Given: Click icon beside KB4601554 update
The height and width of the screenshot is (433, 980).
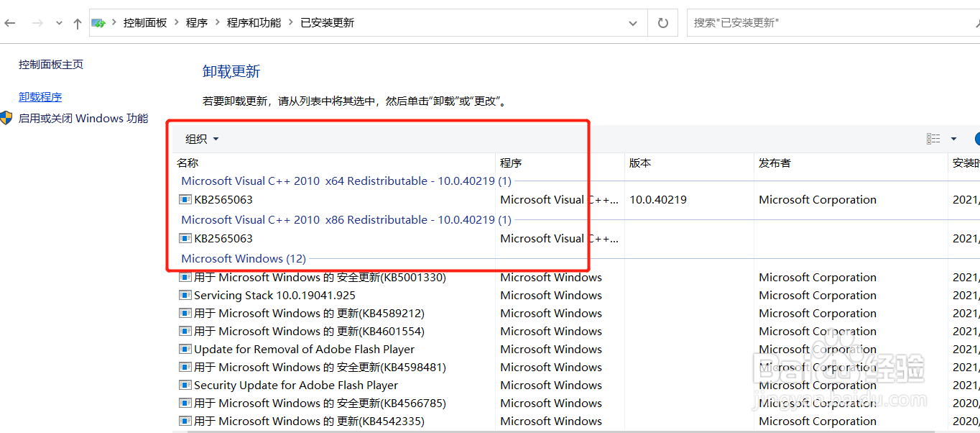Looking at the screenshot, I should pos(185,331).
